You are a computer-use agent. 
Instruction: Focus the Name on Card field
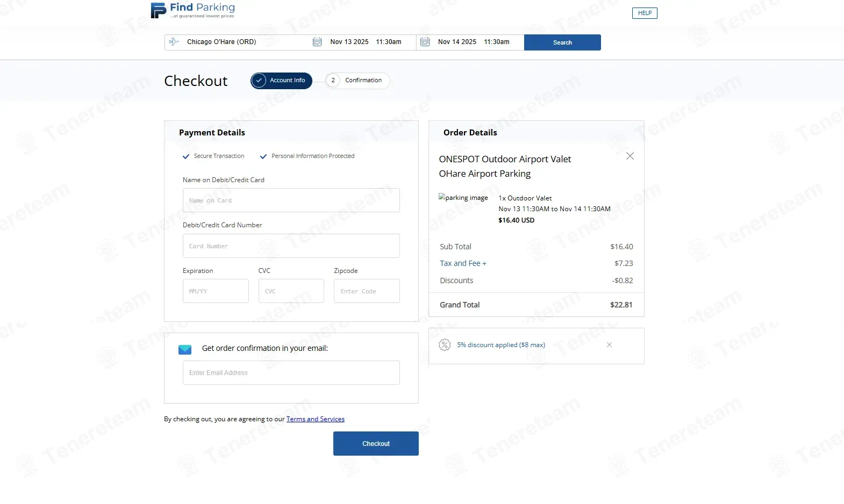click(291, 200)
